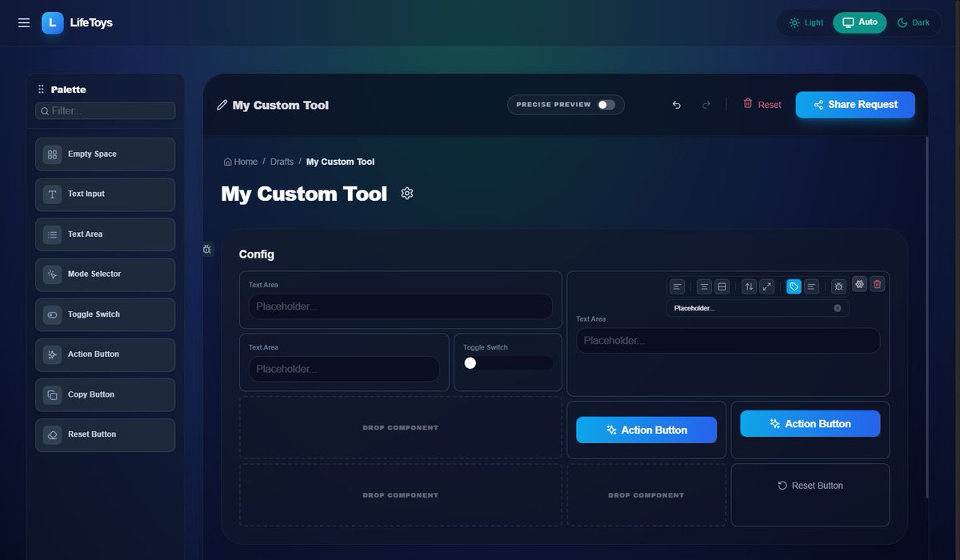Click the left-align icon in component toolbar
The image size is (960, 560).
(677, 286)
